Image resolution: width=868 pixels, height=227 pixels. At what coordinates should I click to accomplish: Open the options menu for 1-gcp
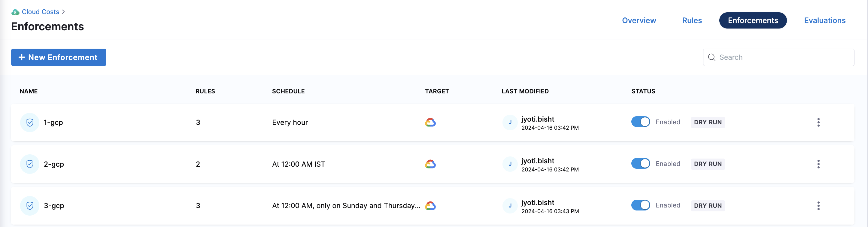(818, 122)
